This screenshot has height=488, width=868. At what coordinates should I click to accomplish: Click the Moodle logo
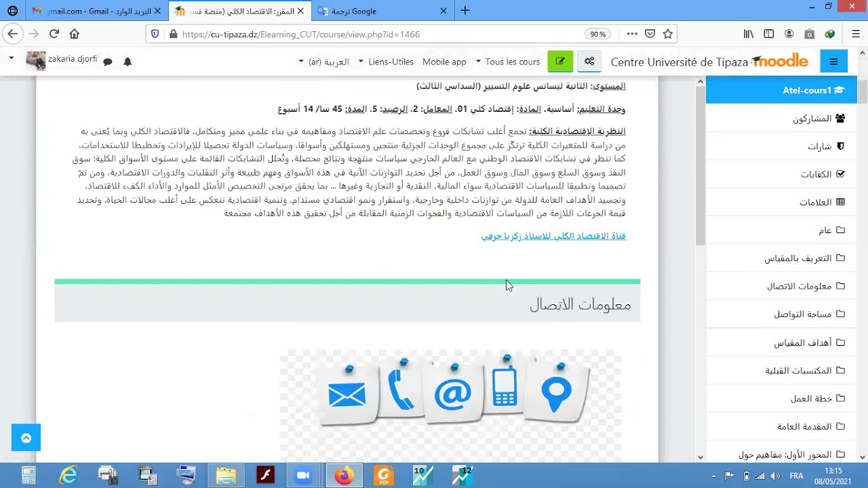[x=780, y=61]
